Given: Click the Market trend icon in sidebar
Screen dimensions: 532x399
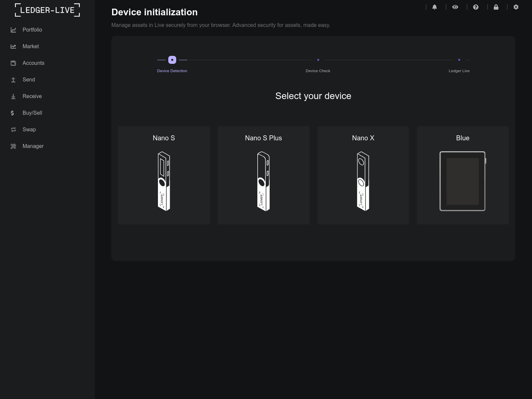Looking at the screenshot, I should [13, 47].
